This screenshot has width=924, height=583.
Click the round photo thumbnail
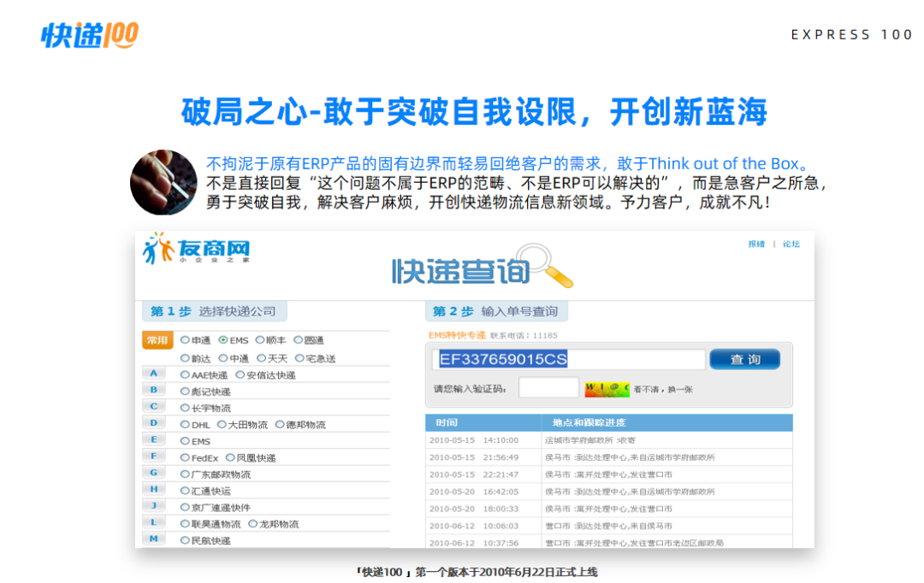click(x=163, y=183)
